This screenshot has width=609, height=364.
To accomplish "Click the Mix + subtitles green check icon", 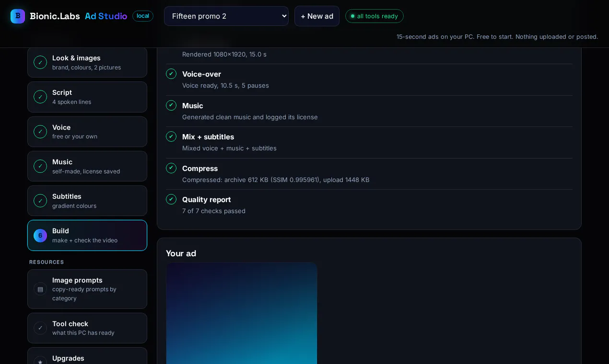I will [x=171, y=136].
